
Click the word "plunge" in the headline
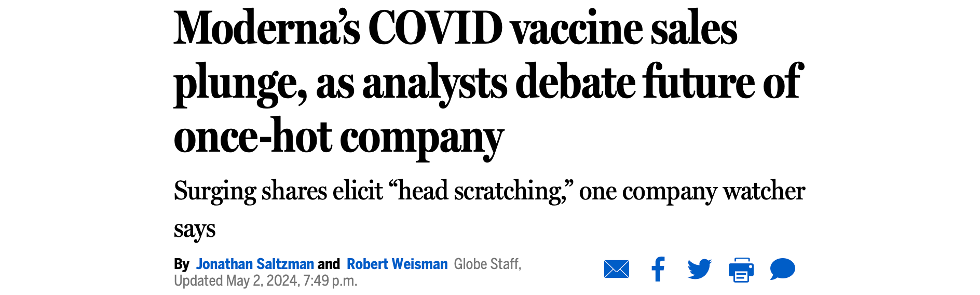[240, 83]
